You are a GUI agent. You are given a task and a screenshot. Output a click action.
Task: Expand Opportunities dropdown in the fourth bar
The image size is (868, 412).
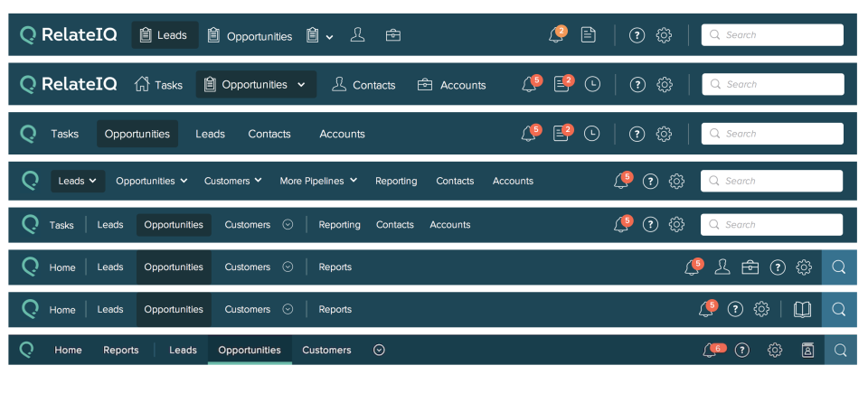click(152, 181)
